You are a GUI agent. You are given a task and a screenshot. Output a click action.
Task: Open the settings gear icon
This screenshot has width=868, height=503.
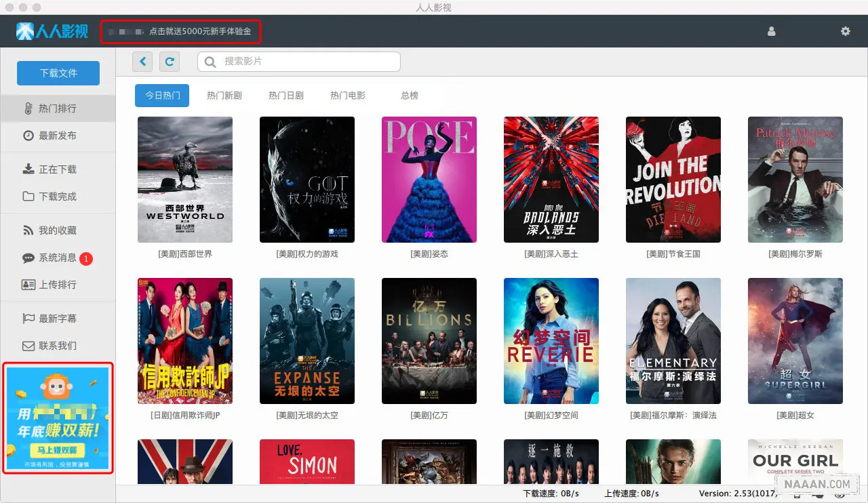[845, 31]
